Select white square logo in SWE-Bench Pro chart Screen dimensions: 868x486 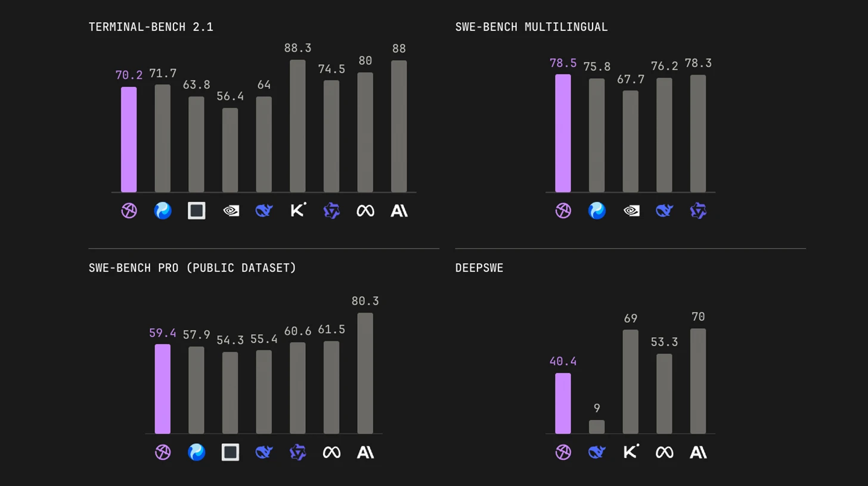click(x=230, y=453)
